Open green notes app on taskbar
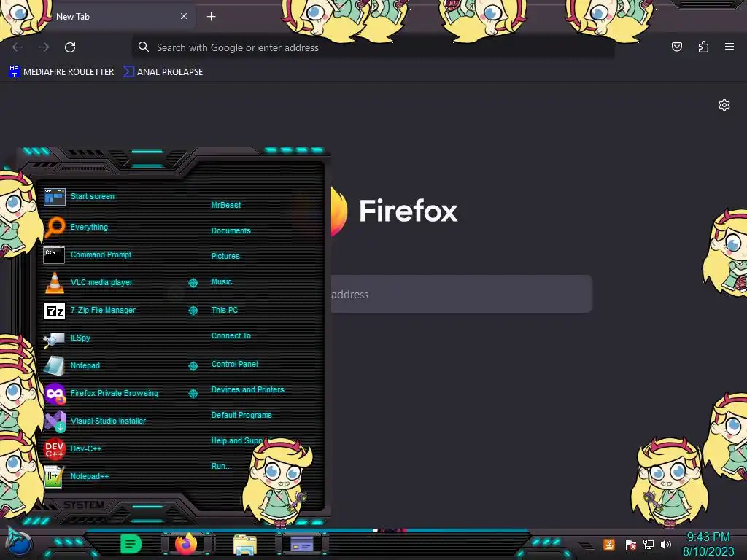This screenshot has width=747, height=560. [x=131, y=544]
